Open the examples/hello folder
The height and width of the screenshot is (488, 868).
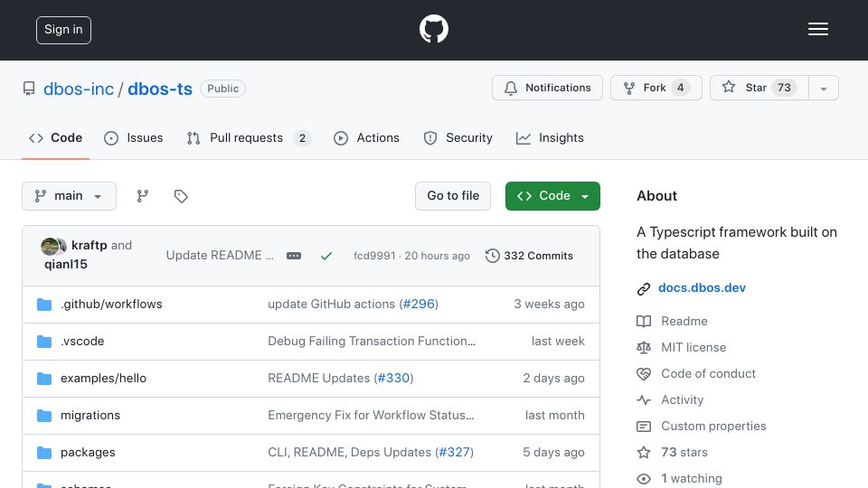pos(103,378)
